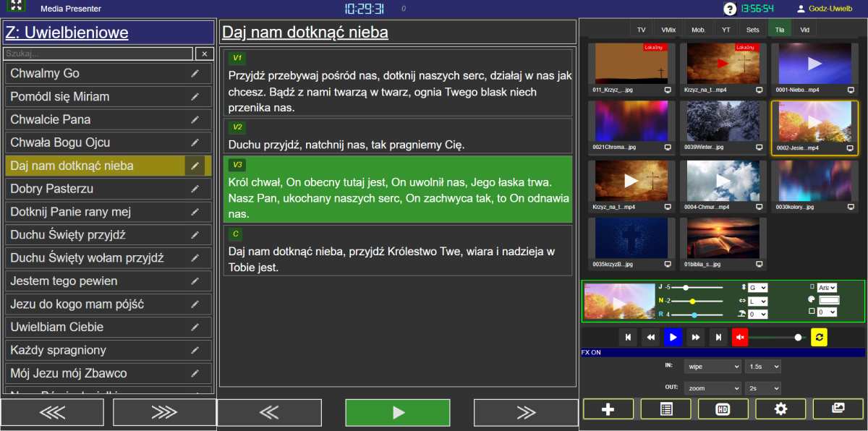Click the pencil edit icon for Chwalmy Go
The height and width of the screenshot is (431, 868).
(x=195, y=74)
